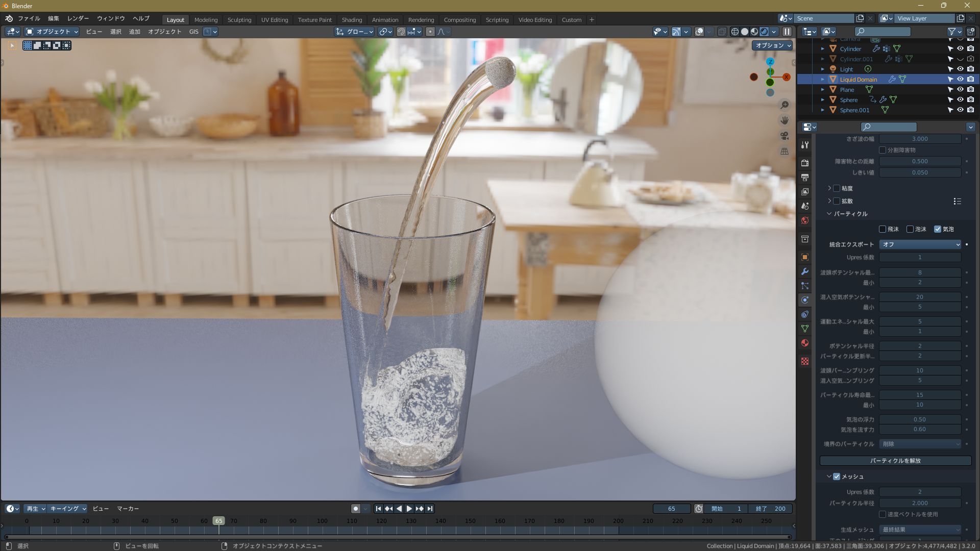Open the レンダー menu
This screenshot has width=980, height=551.
pos(78,18)
